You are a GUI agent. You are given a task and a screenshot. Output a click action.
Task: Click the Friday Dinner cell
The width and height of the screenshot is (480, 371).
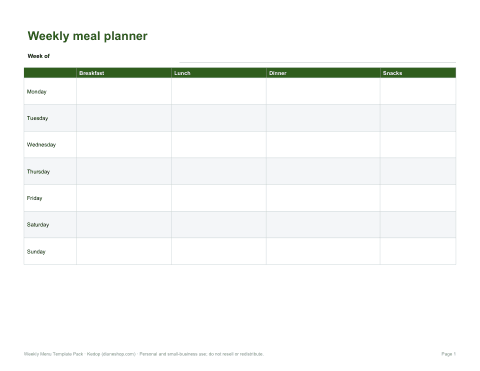tap(323, 198)
